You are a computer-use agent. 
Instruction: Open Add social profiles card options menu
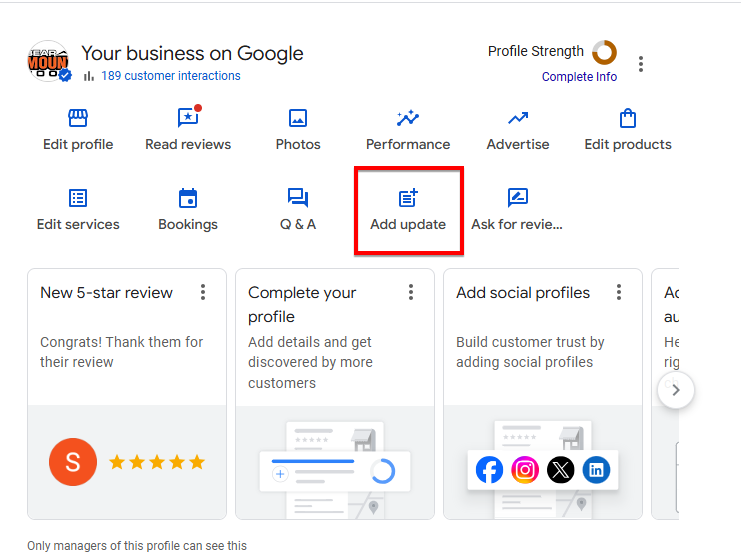coord(619,292)
